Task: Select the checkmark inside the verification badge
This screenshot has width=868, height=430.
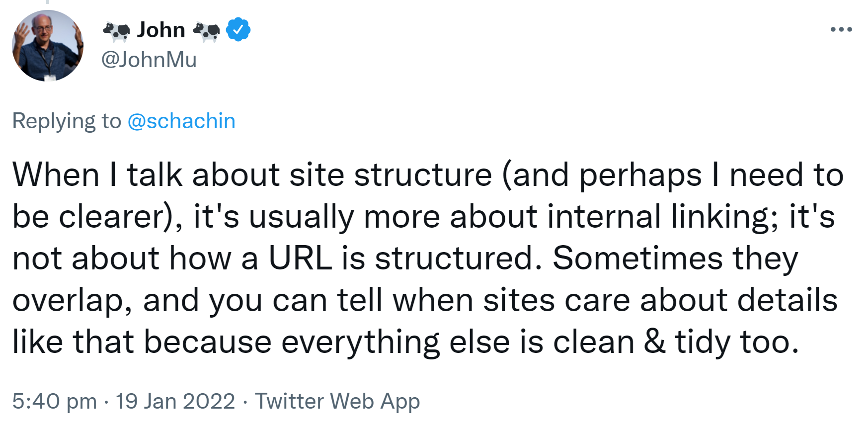Action: [x=237, y=29]
